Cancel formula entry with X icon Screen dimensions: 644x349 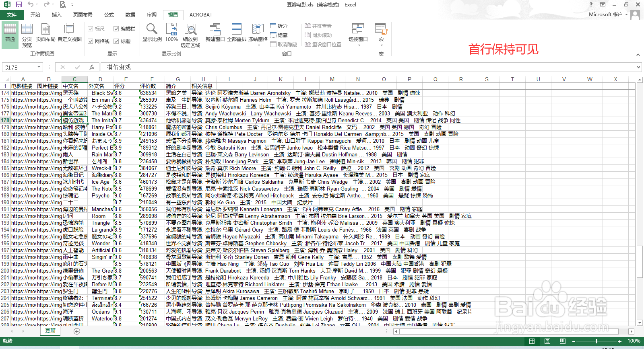[63, 67]
